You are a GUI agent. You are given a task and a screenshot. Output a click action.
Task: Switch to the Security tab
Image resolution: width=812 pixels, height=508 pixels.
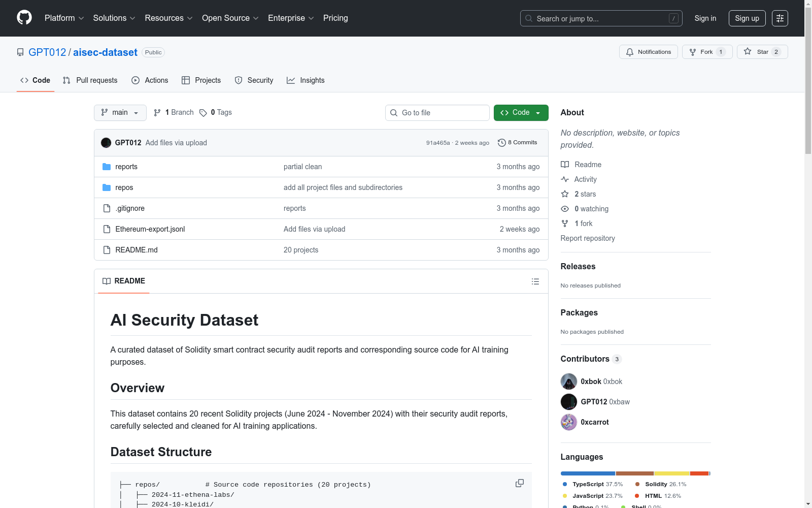point(254,80)
